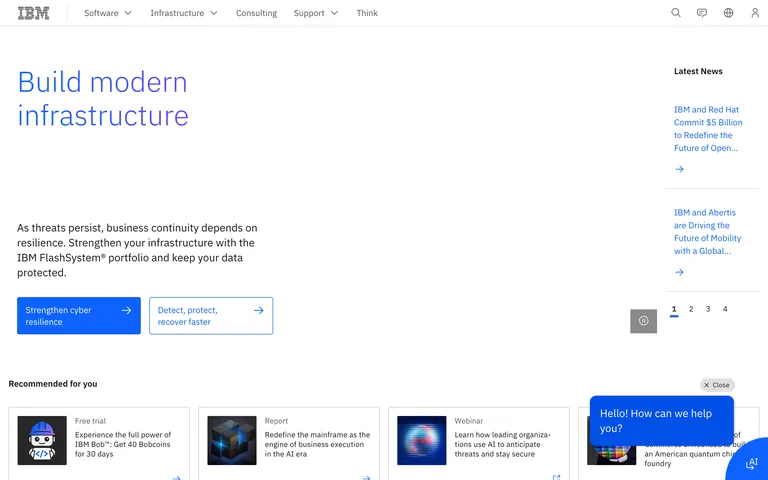Image resolution: width=768 pixels, height=480 pixels.
Task: Open Redefine the mainframe report card text
Action: [317, 444]
